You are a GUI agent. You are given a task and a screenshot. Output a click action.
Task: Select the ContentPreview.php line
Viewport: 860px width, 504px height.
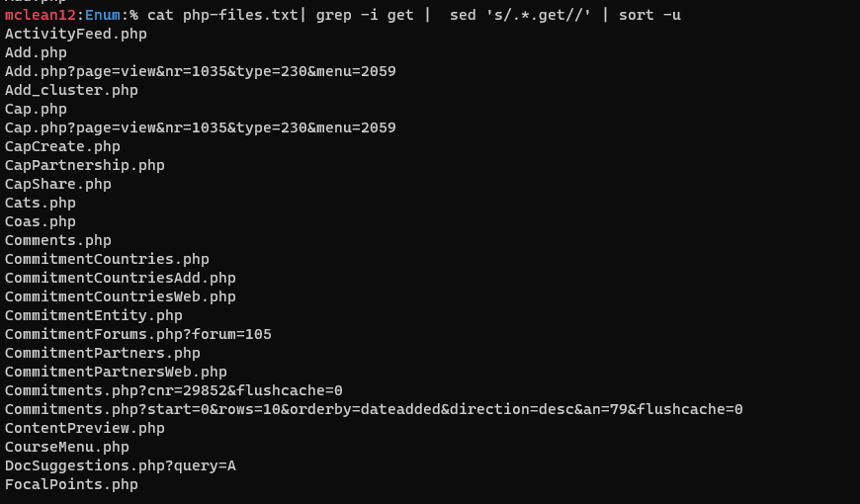(x=85, y=429)
